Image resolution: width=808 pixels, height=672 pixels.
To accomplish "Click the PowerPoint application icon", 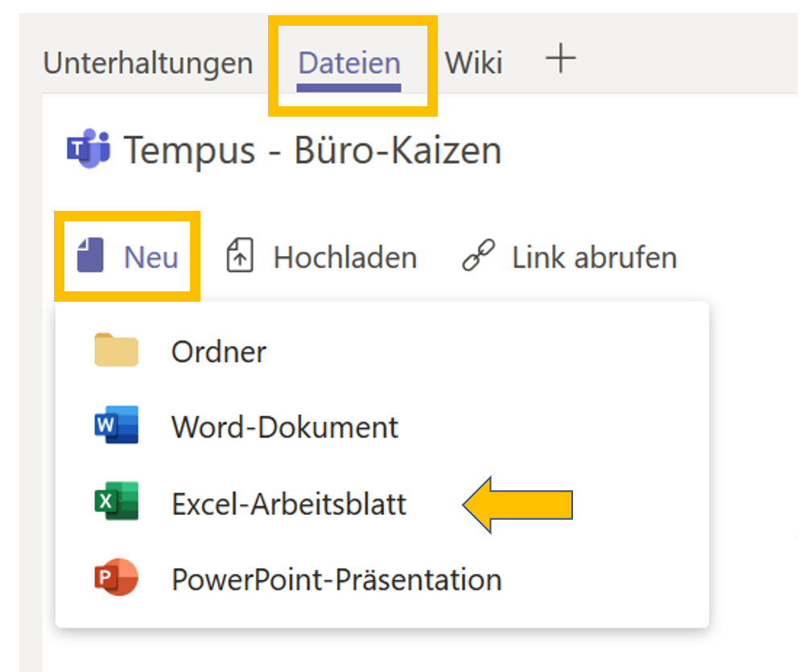I will [117, 577].
